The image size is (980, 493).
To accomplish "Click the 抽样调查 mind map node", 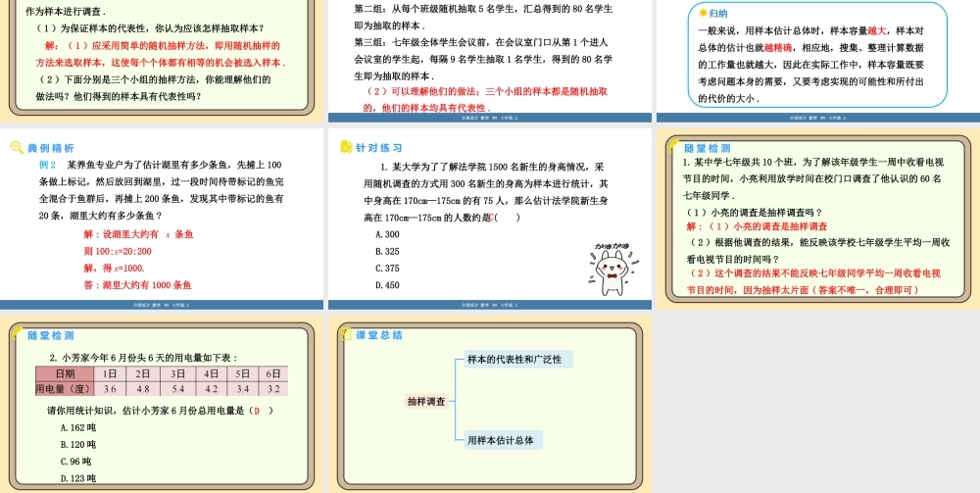I will [426, 402].
